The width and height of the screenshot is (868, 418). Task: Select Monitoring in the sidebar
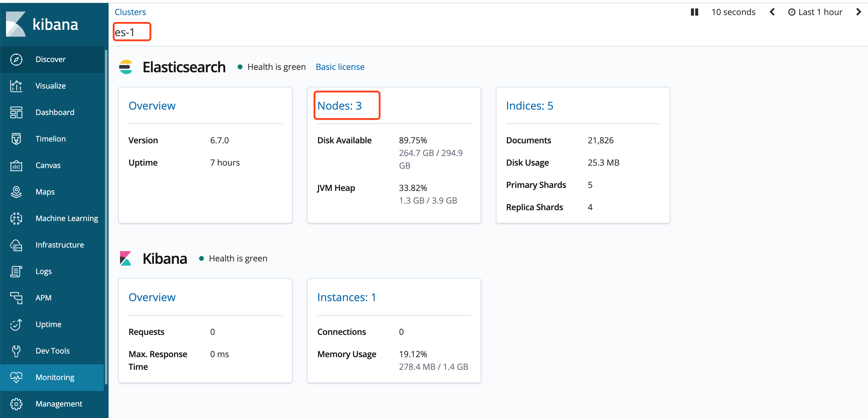(55, 377)
